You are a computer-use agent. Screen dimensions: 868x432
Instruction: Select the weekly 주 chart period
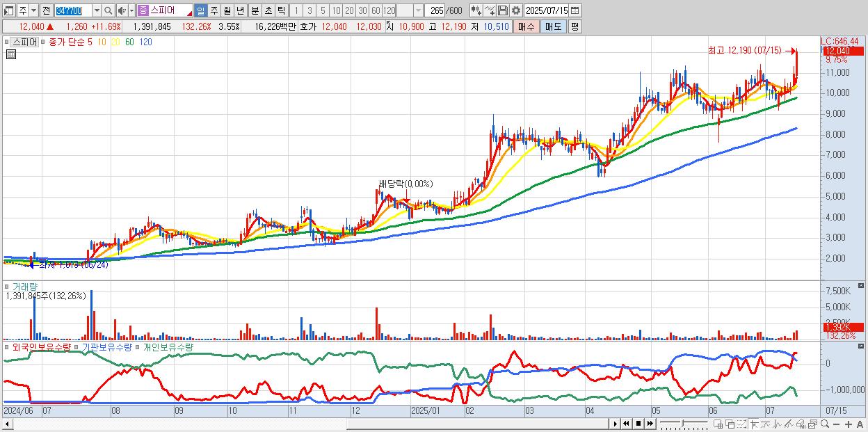coord(214,10)
